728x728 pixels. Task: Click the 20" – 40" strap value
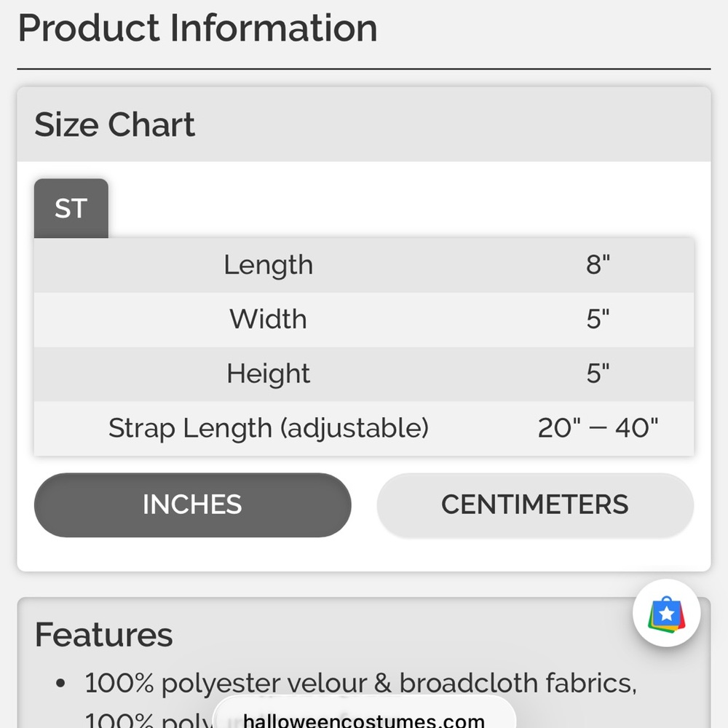point(598,428)
